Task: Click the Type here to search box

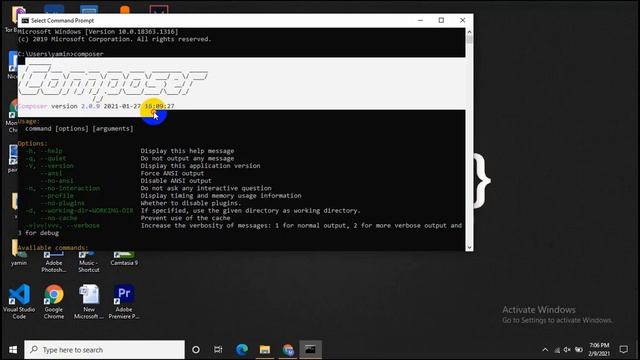Action: pos(104,350)
